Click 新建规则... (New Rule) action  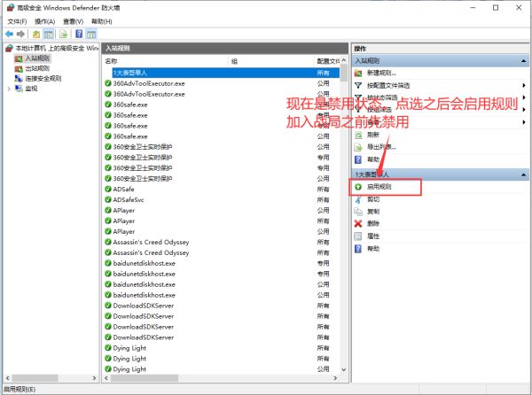click(381, 73)
